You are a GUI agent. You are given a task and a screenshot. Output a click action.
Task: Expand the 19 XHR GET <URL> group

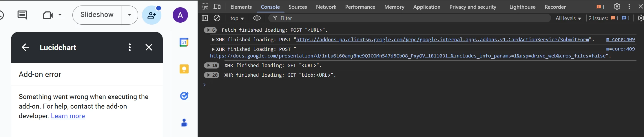click(x=211, y=65)
